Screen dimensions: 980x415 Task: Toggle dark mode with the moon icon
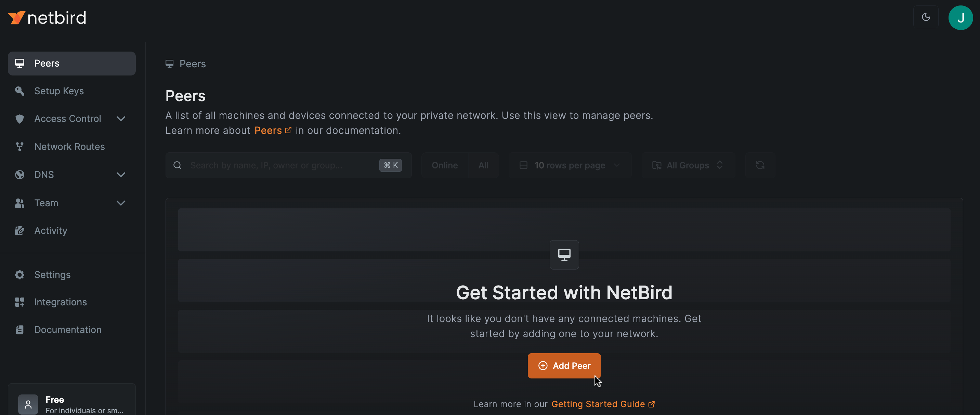point(926,17)
